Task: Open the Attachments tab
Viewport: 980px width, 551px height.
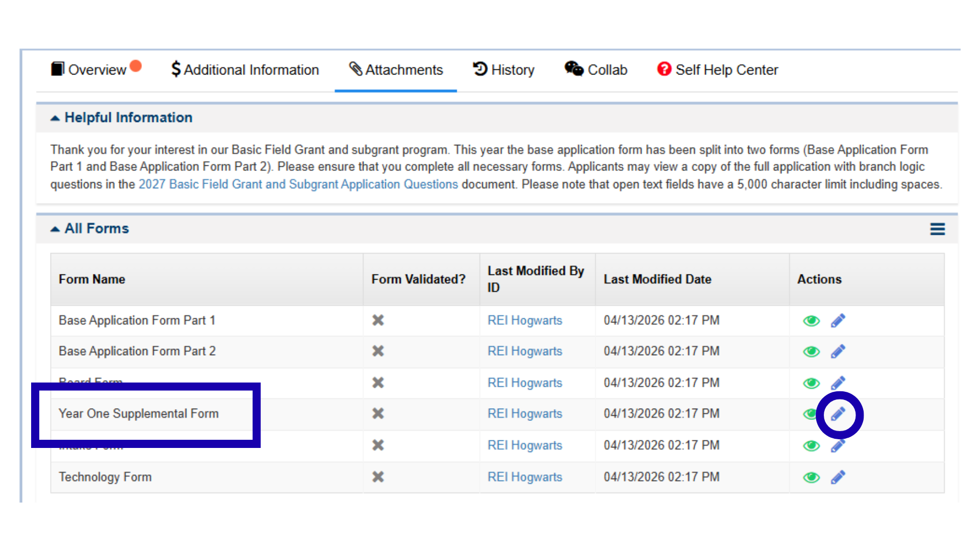Action: coord(396,70)
